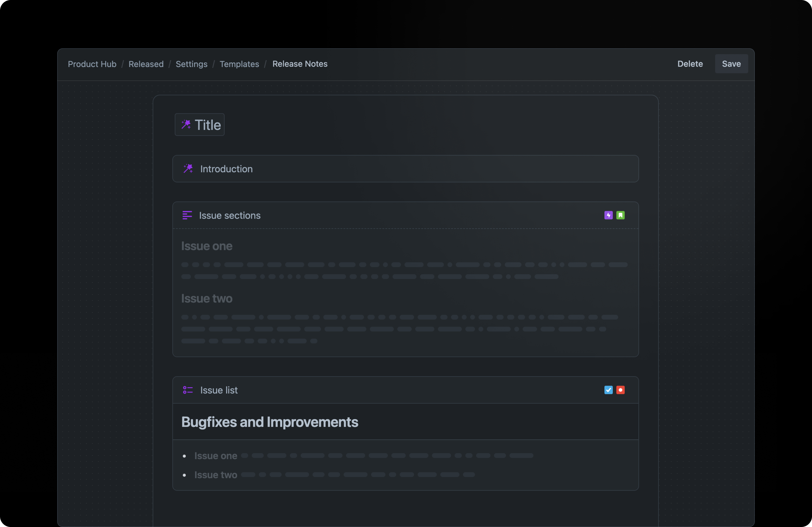Screen dimensions: 812x527
Task: Click the blue checkmark issue type badge
Action: click(x=608, y=390)
